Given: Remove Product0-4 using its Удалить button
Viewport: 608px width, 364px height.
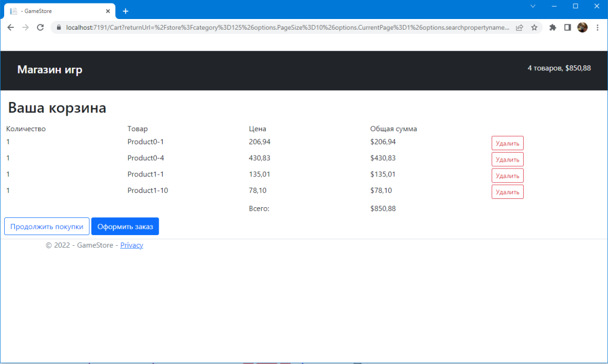Looking at the screenshot, I should tap(507, 159).
